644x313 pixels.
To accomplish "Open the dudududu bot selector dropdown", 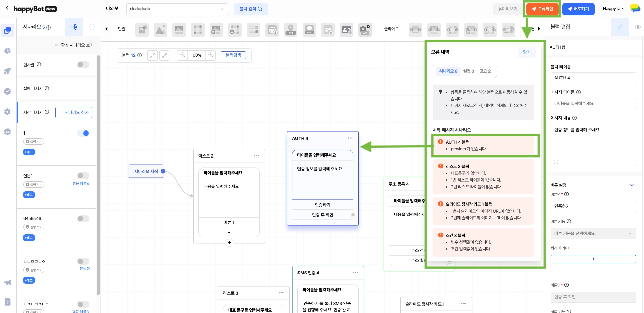I will point(177,9).
